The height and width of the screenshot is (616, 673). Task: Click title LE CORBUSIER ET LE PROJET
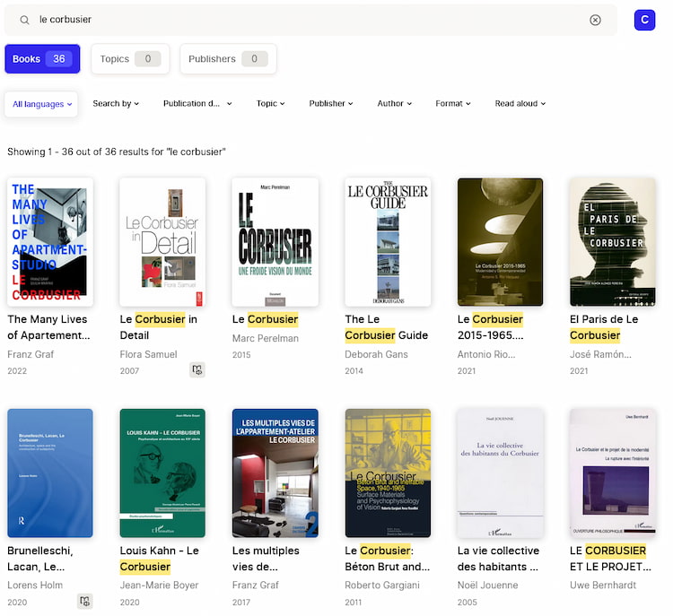610,559
